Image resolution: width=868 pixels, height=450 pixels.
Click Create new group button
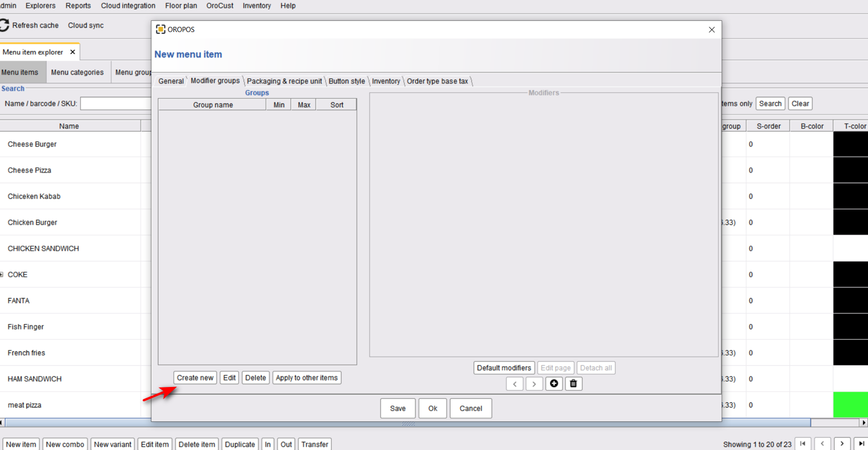[195, 377]
